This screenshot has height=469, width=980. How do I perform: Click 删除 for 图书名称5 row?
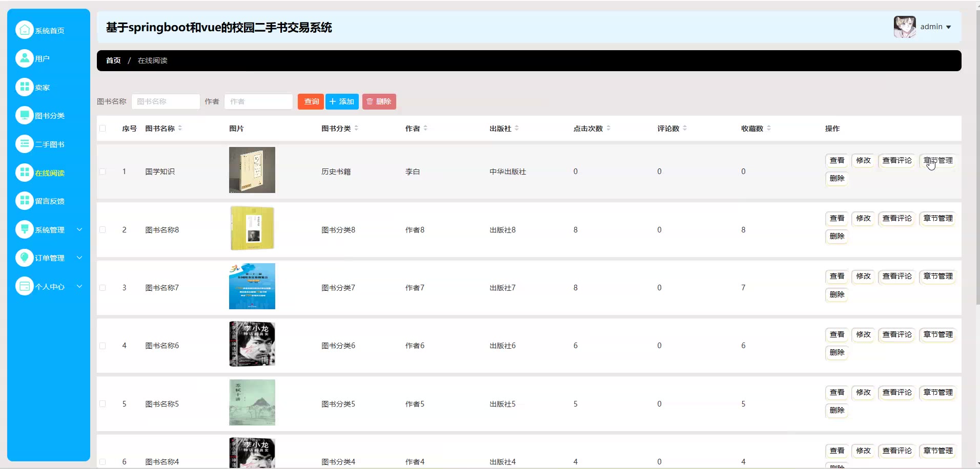(x=837, y=410)
